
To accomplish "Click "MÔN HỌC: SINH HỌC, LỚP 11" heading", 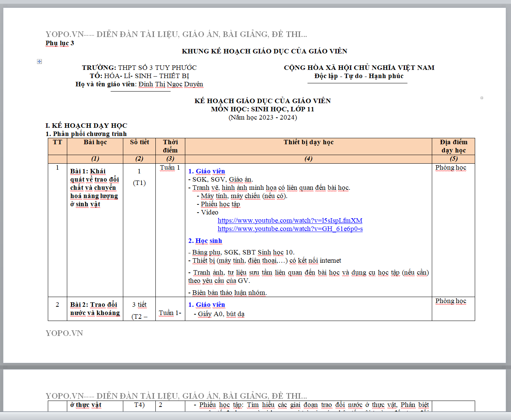I will [263, 109].
